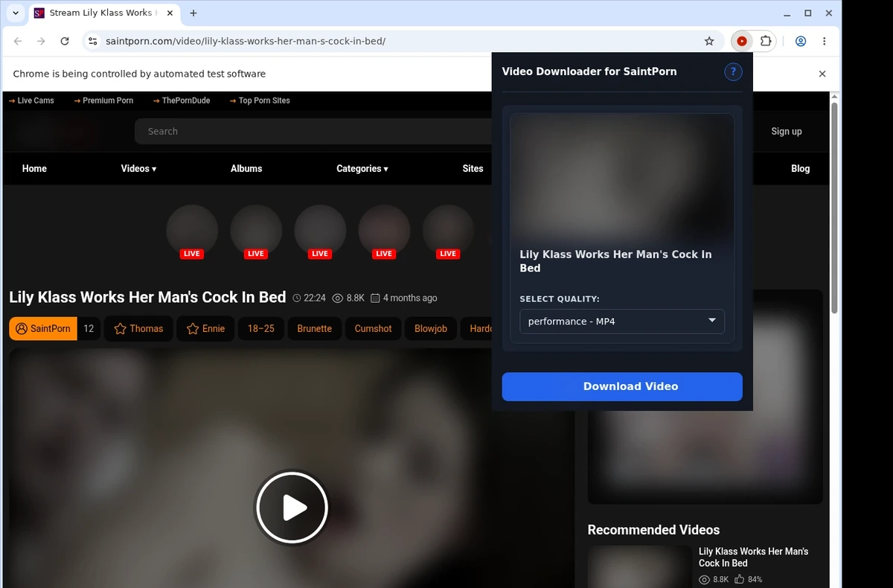Select the Ennie tag
Screen dimensions: 893x588
205,328
